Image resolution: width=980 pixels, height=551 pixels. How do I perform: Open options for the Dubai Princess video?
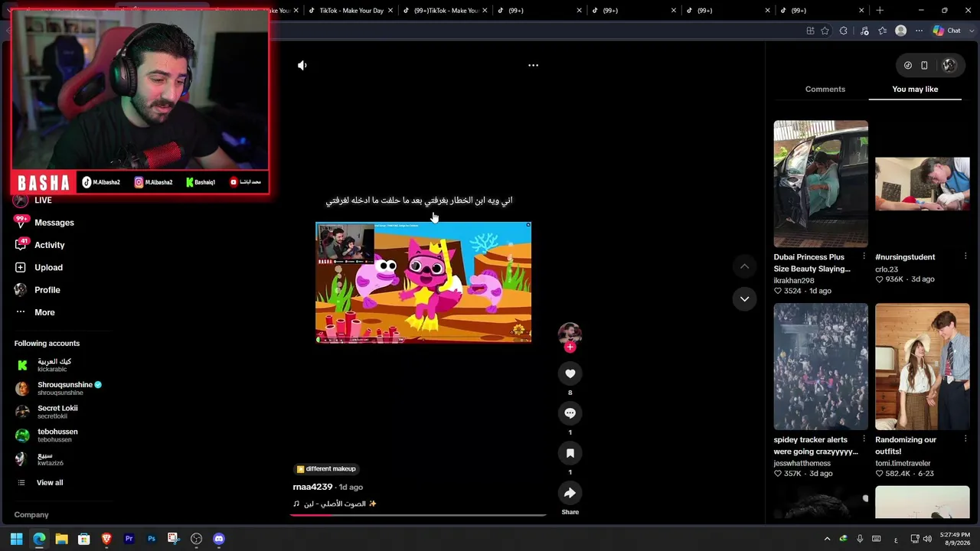864,256
